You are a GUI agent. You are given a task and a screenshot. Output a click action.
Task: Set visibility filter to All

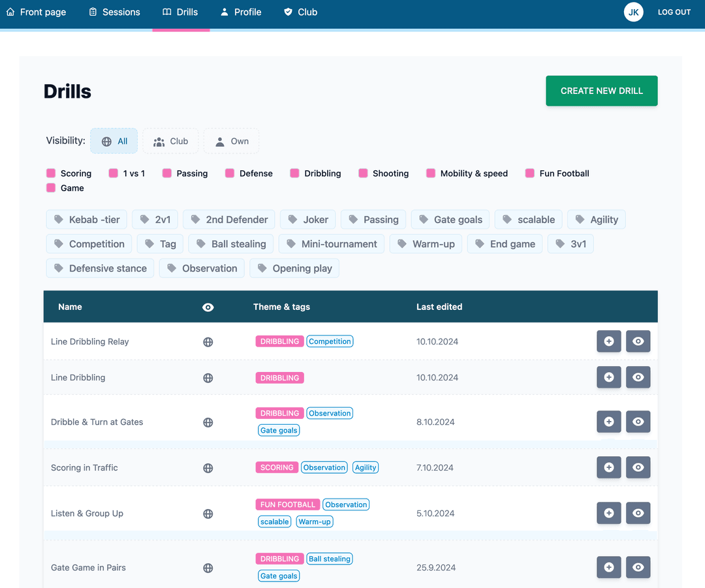tap(114, 141)
